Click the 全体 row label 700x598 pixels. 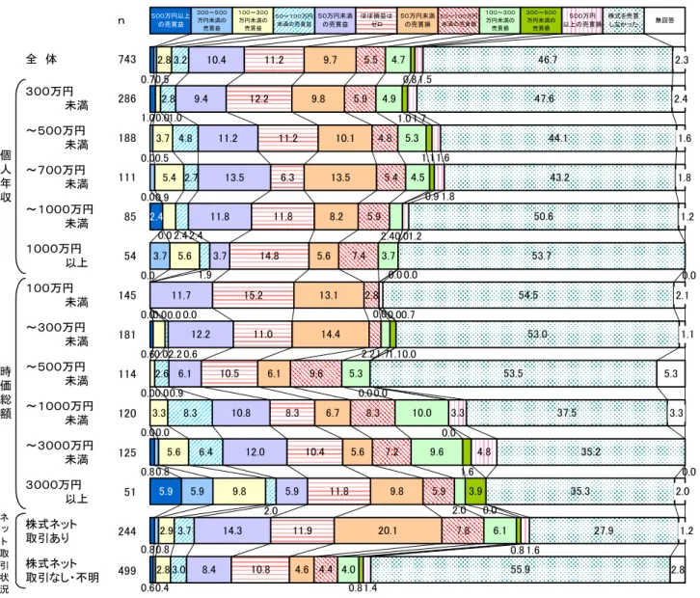41,59
